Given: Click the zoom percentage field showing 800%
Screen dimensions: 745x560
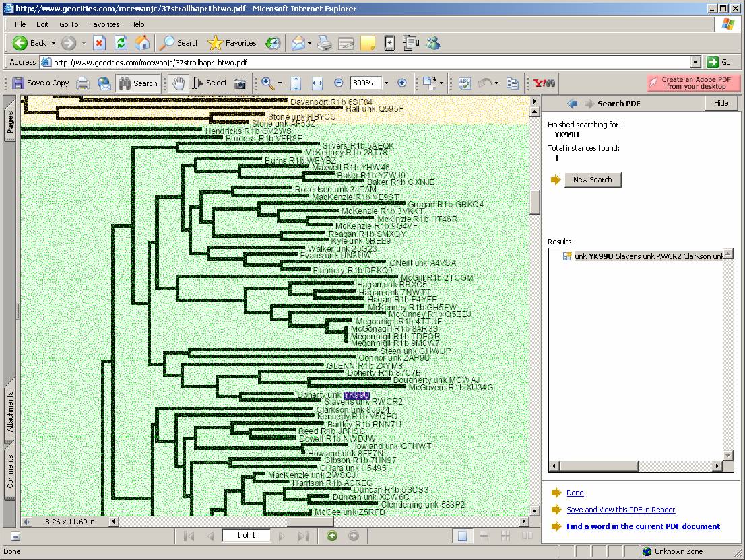Looking at the screenshot, I should (x=366, y=83).
